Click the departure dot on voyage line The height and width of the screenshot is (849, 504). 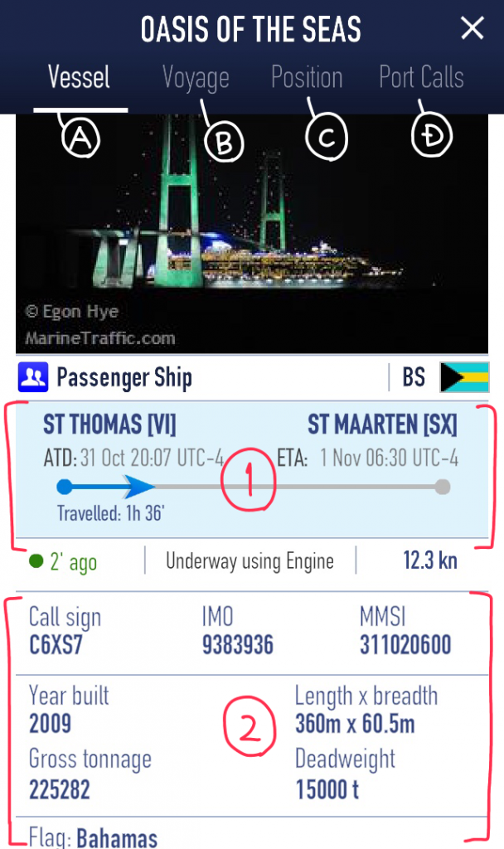tap(65, 487)
